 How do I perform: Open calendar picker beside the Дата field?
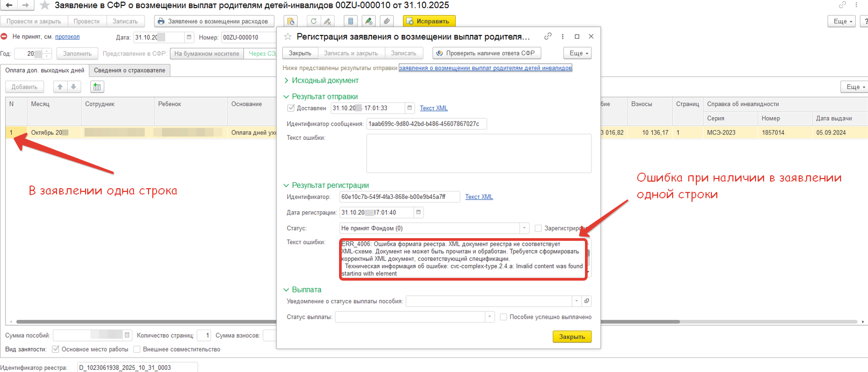click(189, 37)
